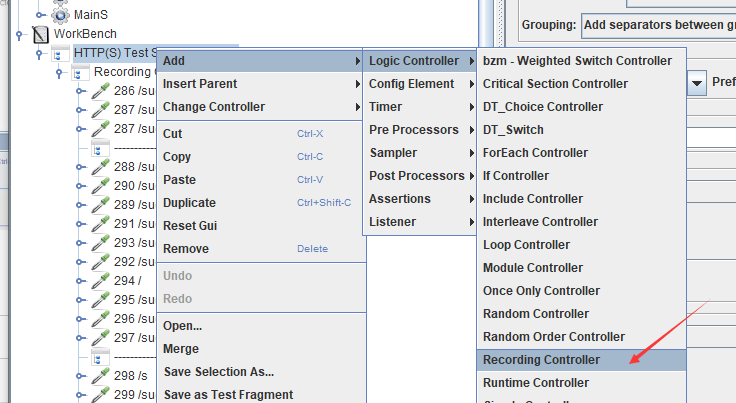Image resolution: width=736 pixels, height=403 pixels.
Task: Click the WorkBench icon in tree
Action: tap(41, 34)
